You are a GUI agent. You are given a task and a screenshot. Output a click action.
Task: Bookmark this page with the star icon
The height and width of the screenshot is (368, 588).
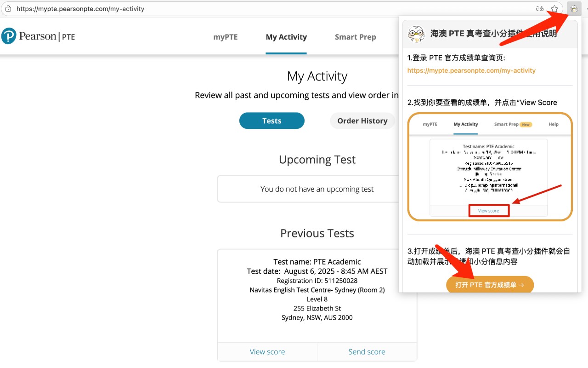click(554, 8)
